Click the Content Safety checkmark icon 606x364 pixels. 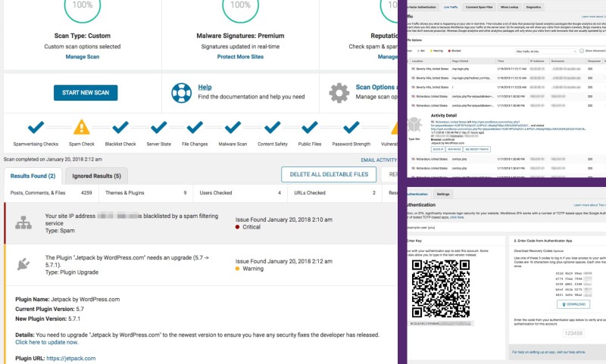click(273, 127)
